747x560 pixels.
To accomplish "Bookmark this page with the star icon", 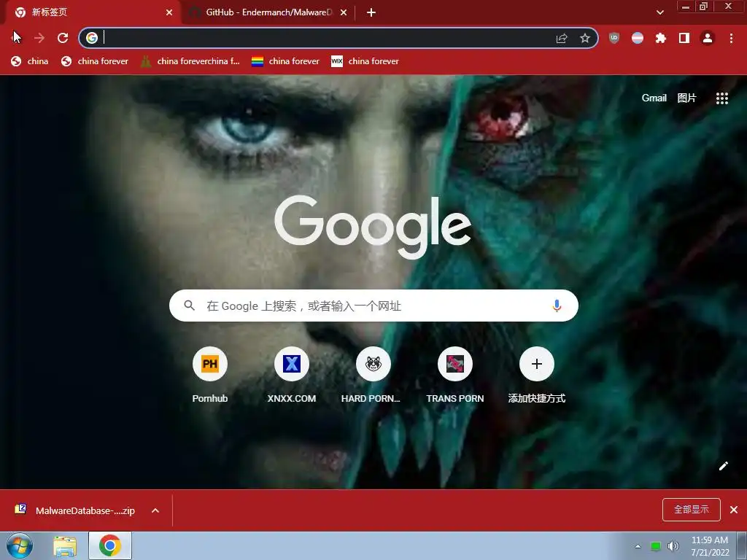I will pos(585,38).
